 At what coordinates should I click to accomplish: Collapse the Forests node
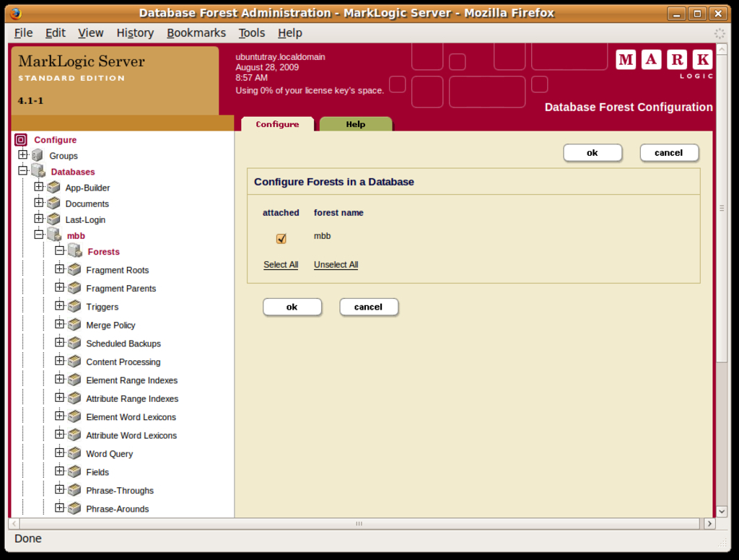click(59, 250)
